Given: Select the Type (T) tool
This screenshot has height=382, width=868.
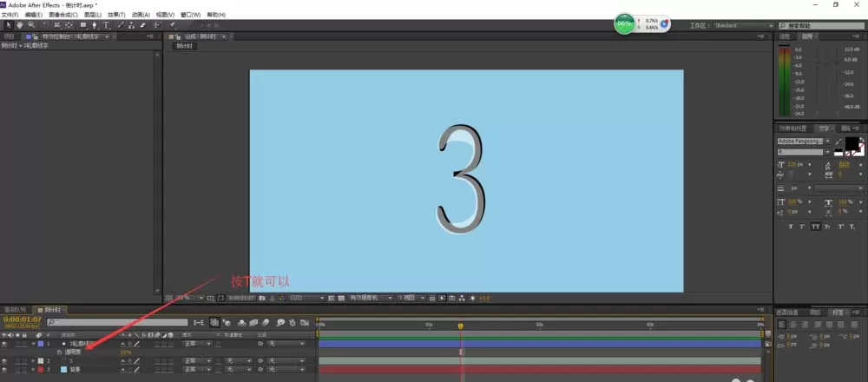Looking at the screenshot, I should pyautogui.click(x=106, y=25).
